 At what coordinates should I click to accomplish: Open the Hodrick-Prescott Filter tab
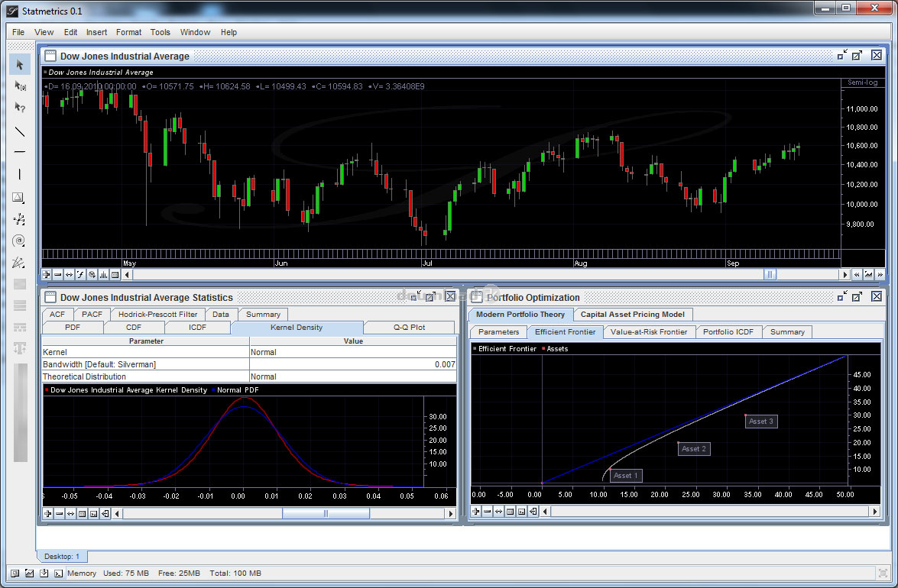[158, 314]
